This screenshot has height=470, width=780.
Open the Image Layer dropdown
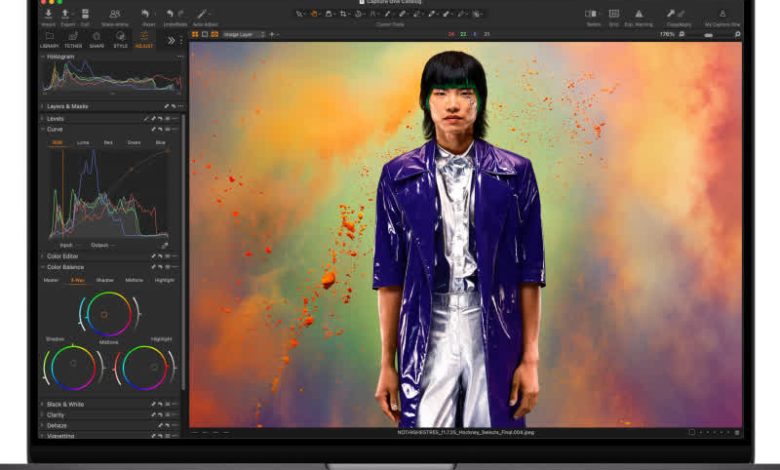pos(244,34)
